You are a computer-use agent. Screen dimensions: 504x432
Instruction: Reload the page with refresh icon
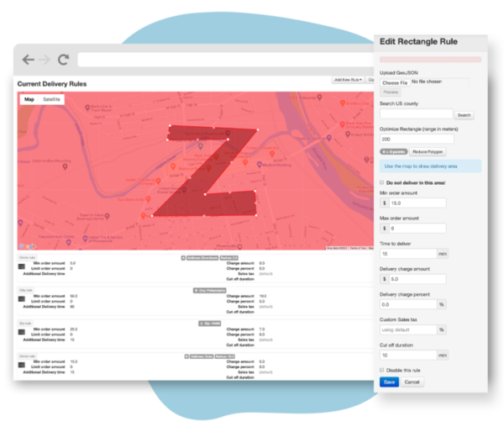tap(63, 60)
